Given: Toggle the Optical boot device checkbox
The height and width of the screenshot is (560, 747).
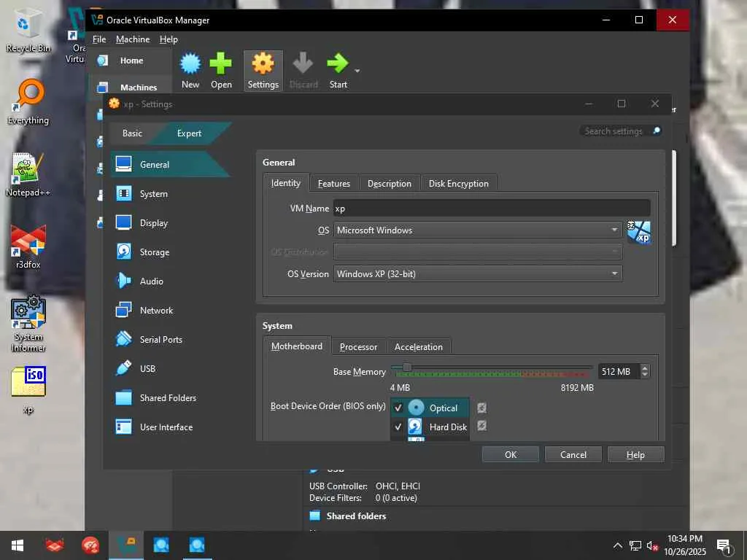Looking at the screenshot, I should pyautogui.click(x=398, y=408).
